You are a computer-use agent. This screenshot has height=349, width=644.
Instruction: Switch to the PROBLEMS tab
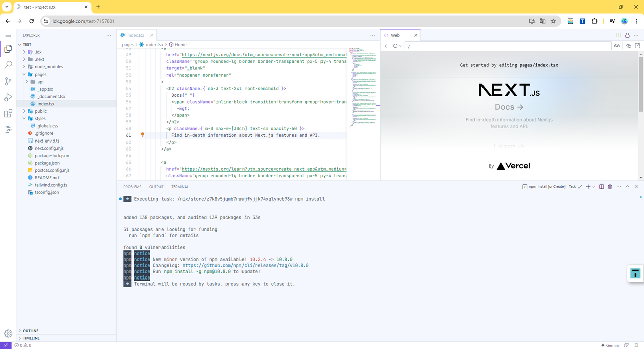132,187
